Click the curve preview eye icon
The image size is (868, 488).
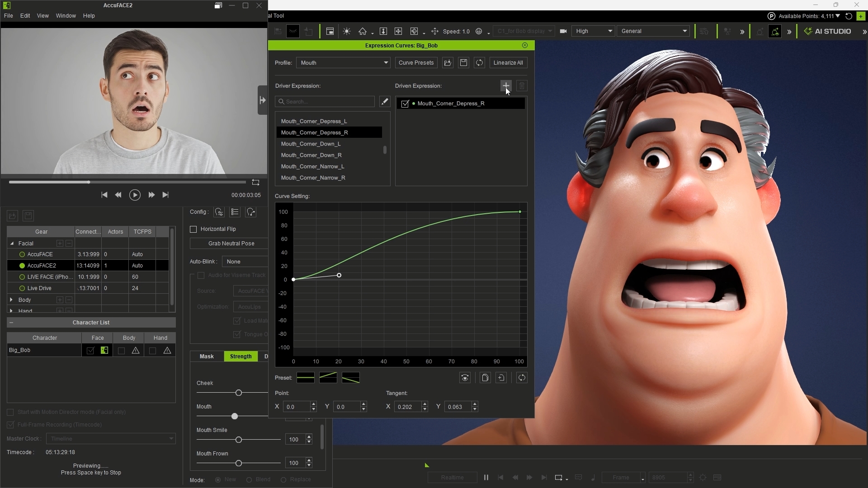point(465,378)
